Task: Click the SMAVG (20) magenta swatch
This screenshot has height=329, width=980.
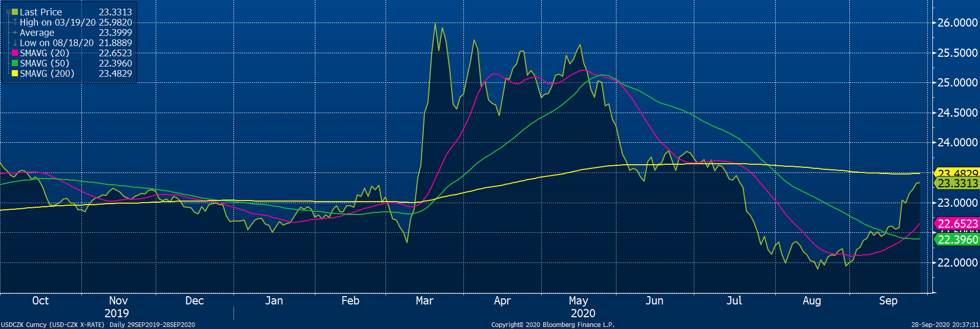Action: [15, 53]
